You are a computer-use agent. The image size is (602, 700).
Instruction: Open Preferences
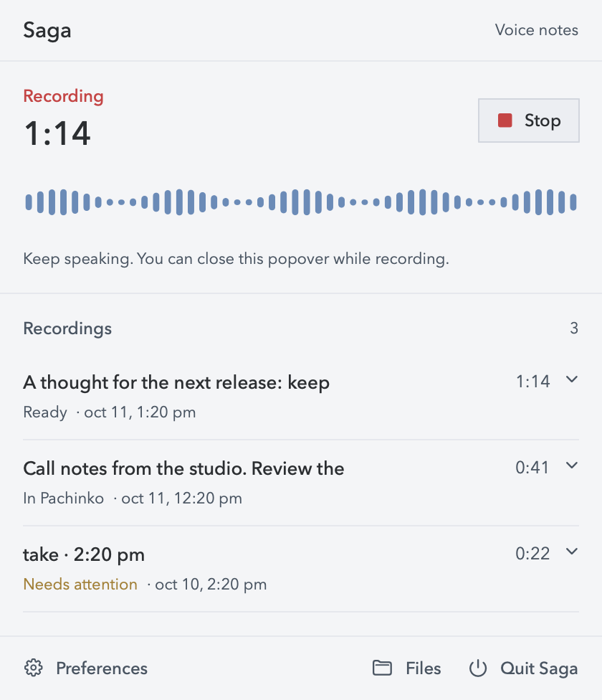tap(85, 668)
